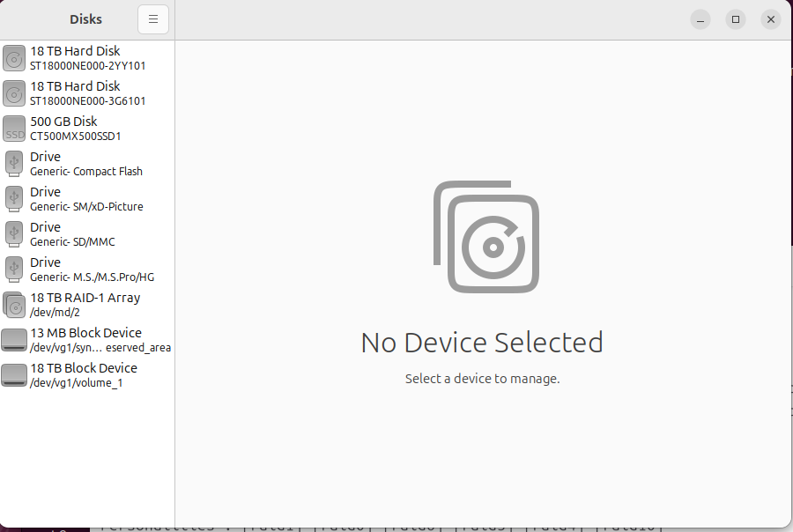793x532 pixels.
Task: Select the ST18000NE000-2YY101 hard disk icon
Action: [x=14, y=58]
